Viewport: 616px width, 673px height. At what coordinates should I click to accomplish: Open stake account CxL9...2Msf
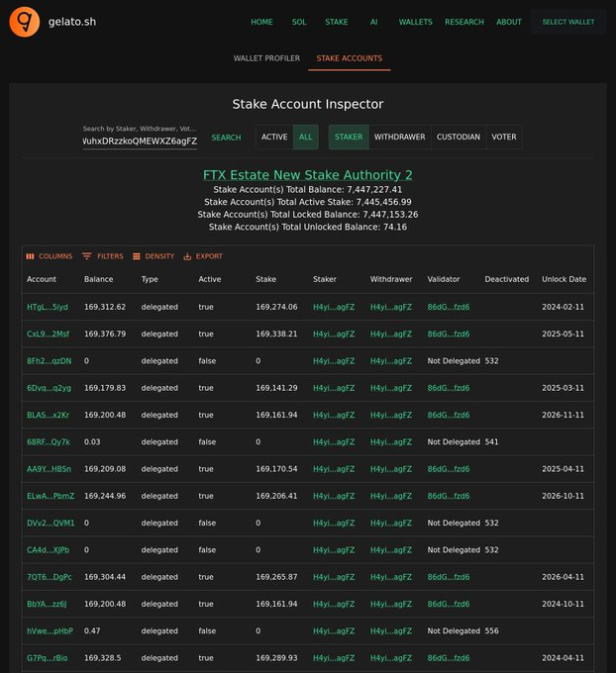pyautogui.click(x=49, y=334)
